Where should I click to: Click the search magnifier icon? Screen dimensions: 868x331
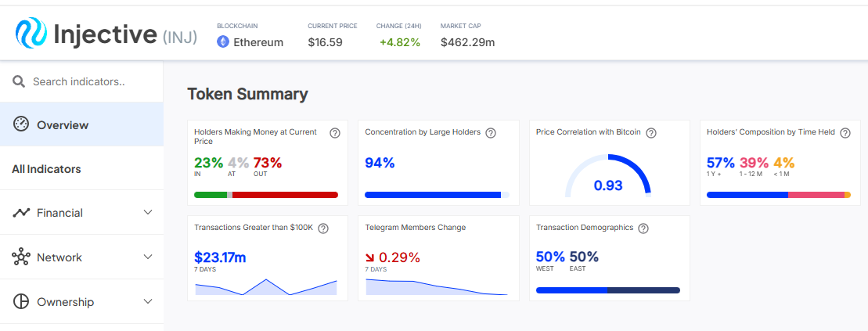pos(19,82)
